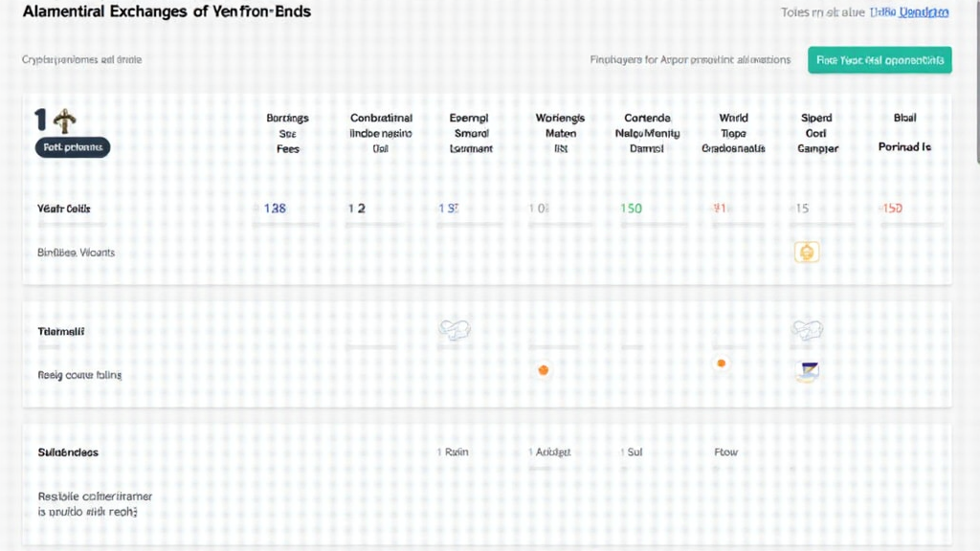Select the orange dot under the Woriengs Maten column
This screenshot has width=980, height=551.
544,370
